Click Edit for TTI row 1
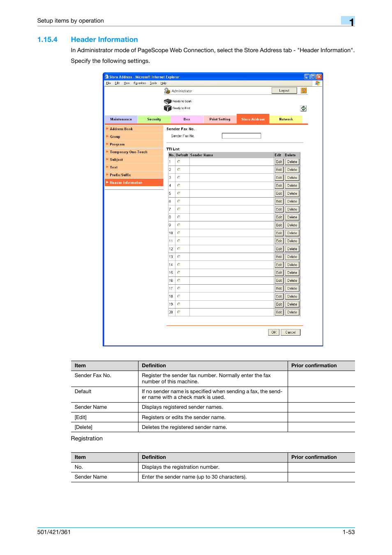This screenshot has width=392, height=555. click(279, 162)
